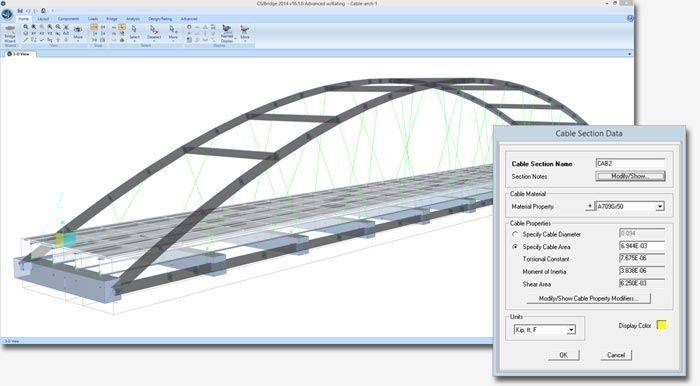Click the yellow Display Color swatch
The height and width of the screenshot is (386, 700).
(662, 325)
